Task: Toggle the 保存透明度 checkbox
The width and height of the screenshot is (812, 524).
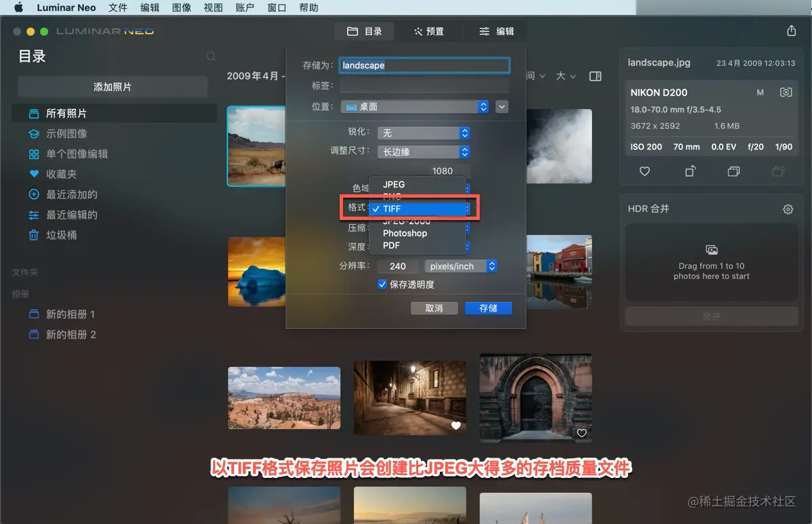Action: pyautogui.click(x=382, y=285)
